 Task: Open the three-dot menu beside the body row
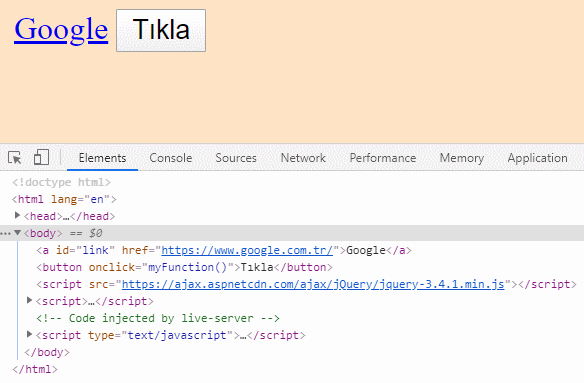click(6, 234)
